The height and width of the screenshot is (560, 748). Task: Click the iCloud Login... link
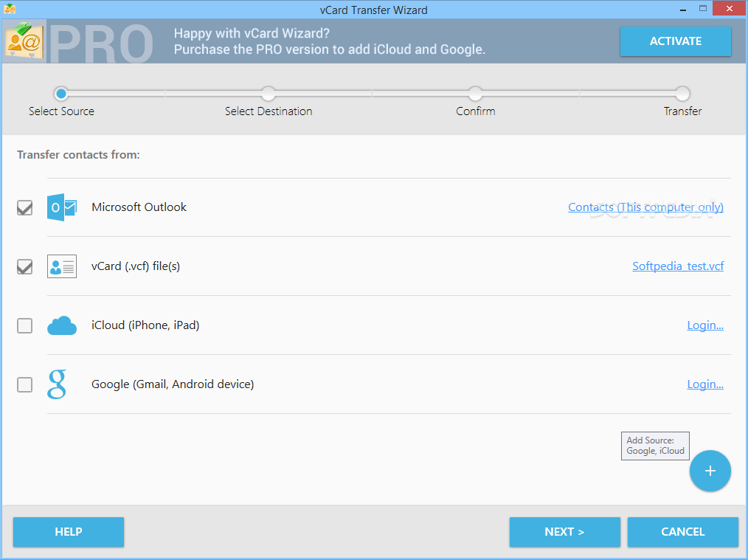705,325
